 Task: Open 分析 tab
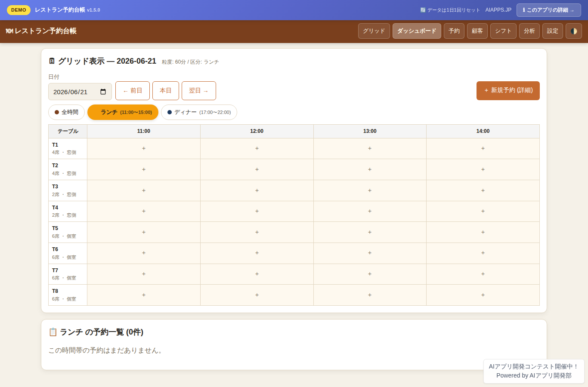pyautogui.click(x=529, y=31)
